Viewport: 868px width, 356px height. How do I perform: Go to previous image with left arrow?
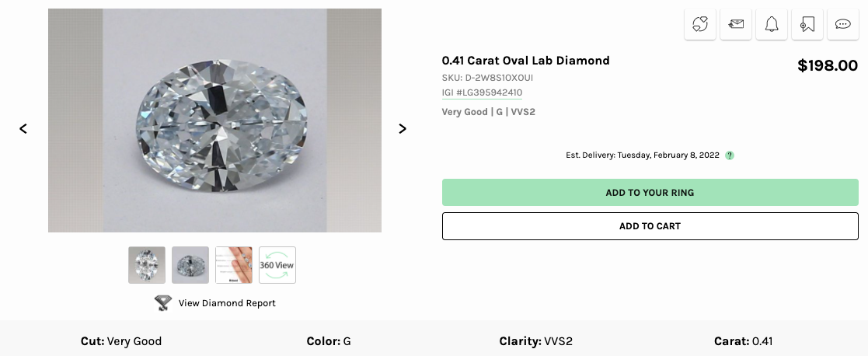coord(23,129)
